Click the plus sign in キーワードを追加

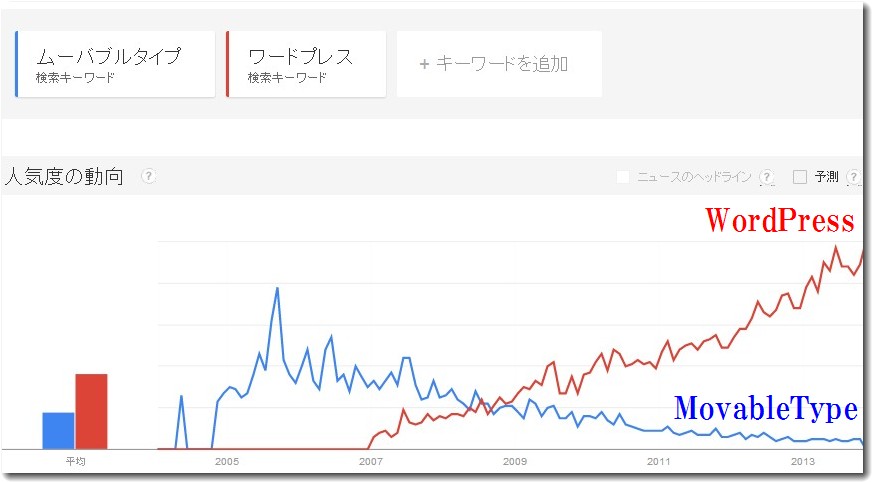(x=424, y=64)
